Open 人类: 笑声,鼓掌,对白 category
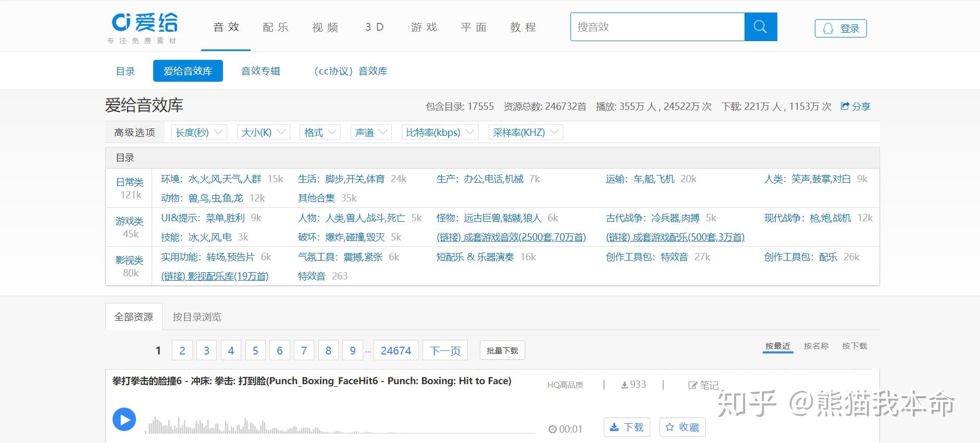Image resolution: width=980 pixels, height=443 pixels. coord(808,179)
